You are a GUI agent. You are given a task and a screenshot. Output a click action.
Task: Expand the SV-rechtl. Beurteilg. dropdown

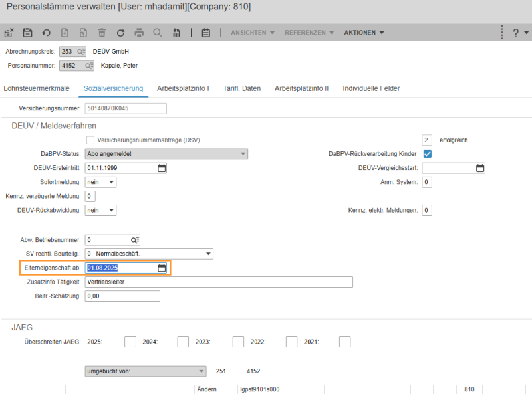149,254
